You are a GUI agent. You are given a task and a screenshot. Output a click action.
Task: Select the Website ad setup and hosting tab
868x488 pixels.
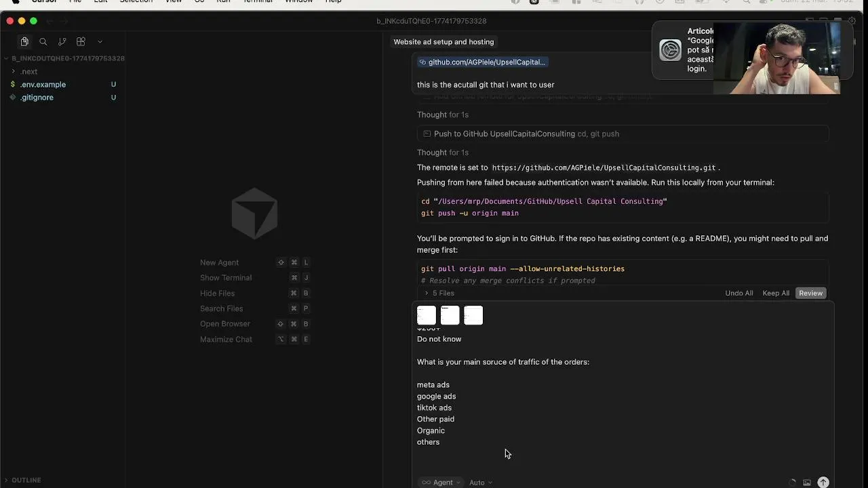coord(443,41)
